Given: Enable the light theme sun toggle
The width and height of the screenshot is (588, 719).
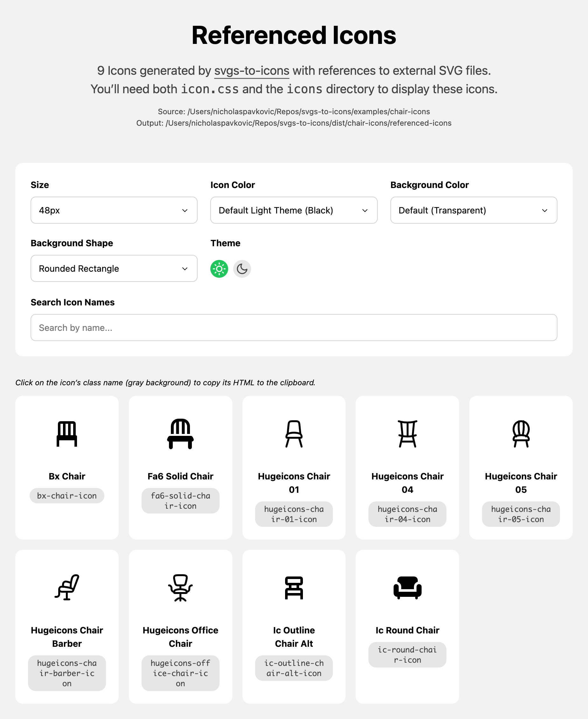Looking at the screenshot, I should point(219,269).
